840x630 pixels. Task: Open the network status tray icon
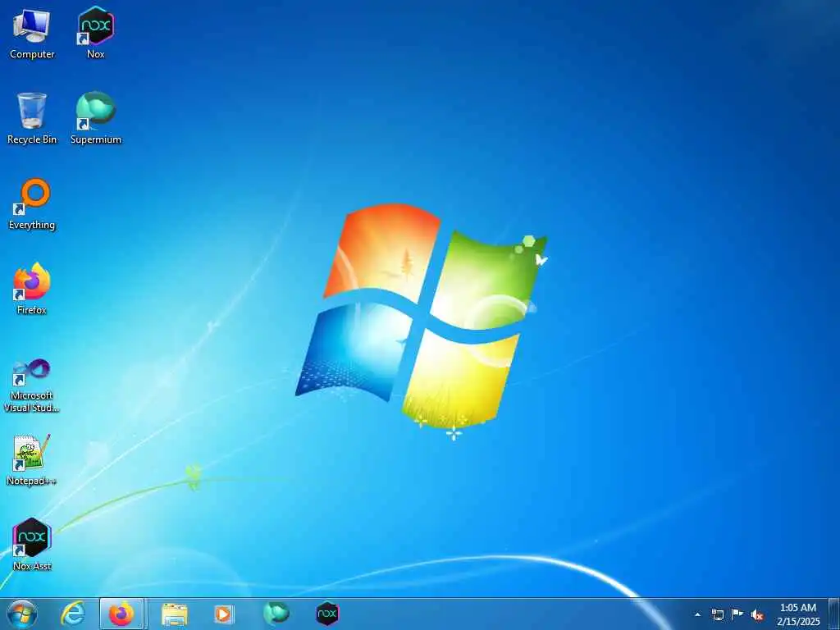(x=717, y=614)
